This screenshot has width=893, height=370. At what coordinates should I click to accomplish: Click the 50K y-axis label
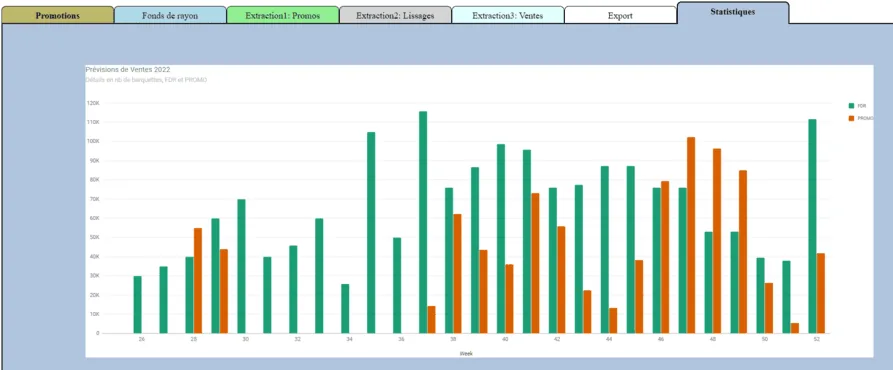95,237
